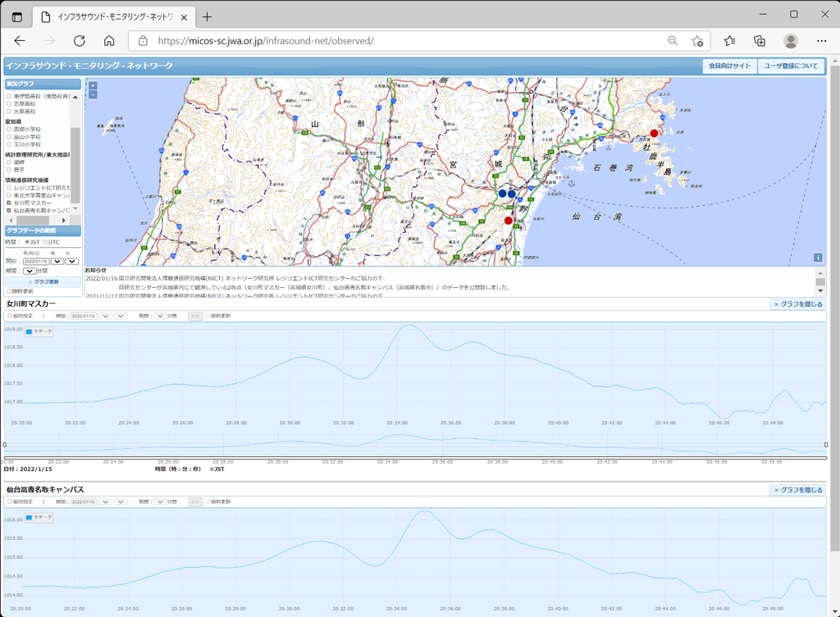Open the 会員向けサイト tab
This screenshot has height=617, width=840.
(729, 66)
